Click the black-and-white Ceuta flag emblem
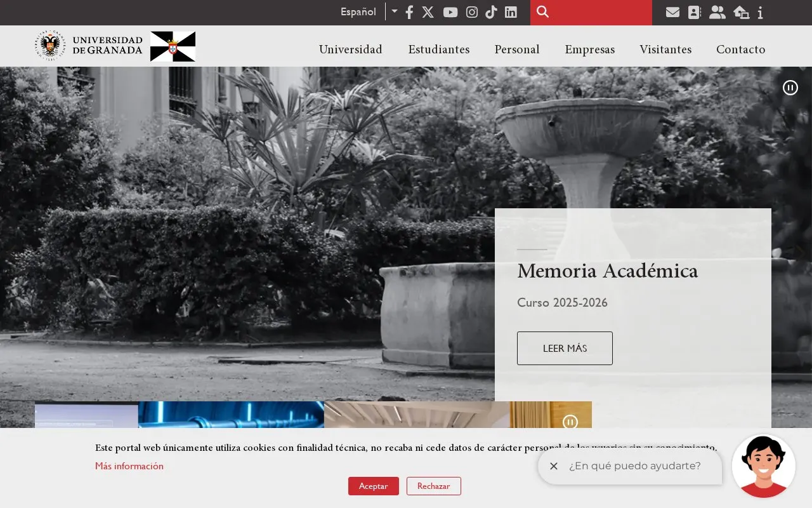The width and height of the screenshot is (812, 508). (173, 46)
